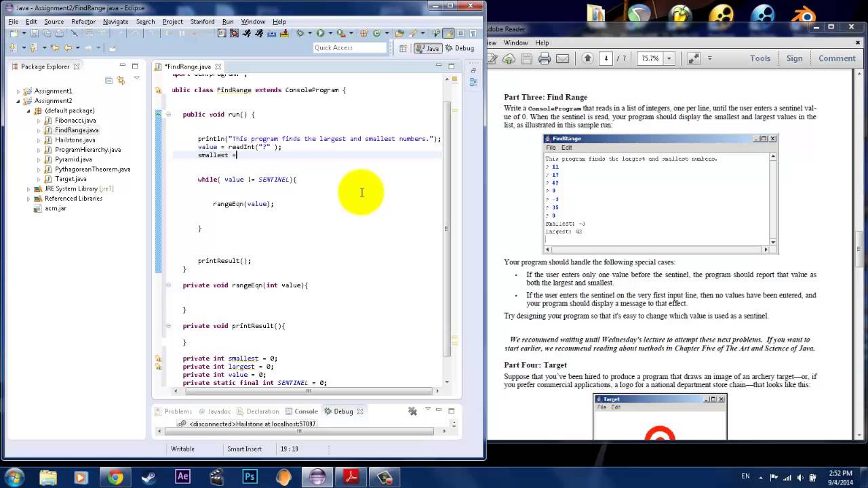Click the cloud upload icon in Adobe Reader
Image resolution: width=868 pixels, height=488 pixels.
click(509, 59)
